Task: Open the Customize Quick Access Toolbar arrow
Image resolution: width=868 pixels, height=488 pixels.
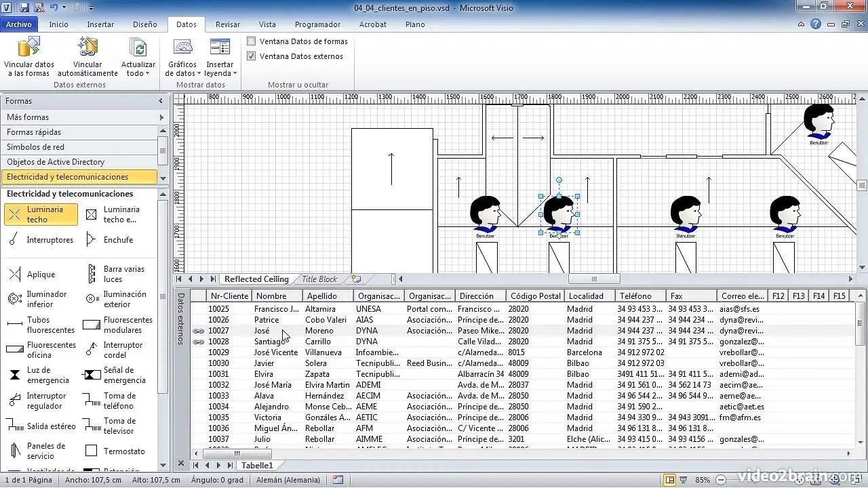Action: [x=92, y=8]
